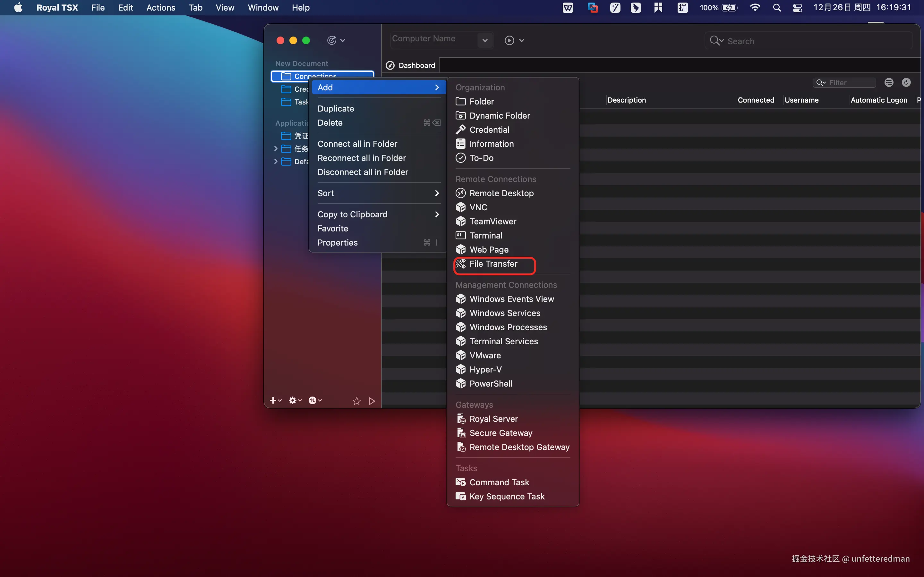Open the Actions menu in the menu bar
This screenshot has height=577, width=924.
[160, 8]
